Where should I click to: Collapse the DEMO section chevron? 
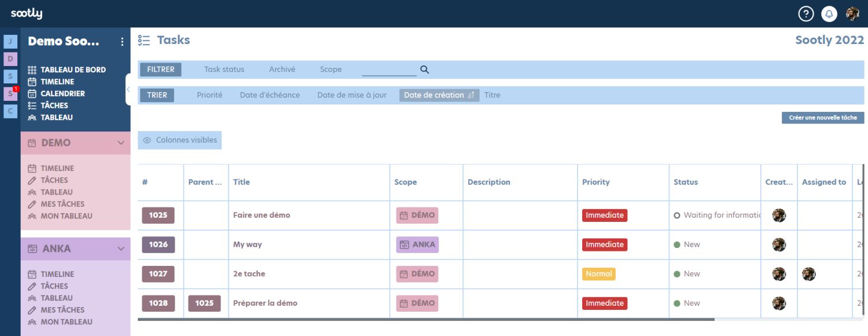[x=121, y=143]
